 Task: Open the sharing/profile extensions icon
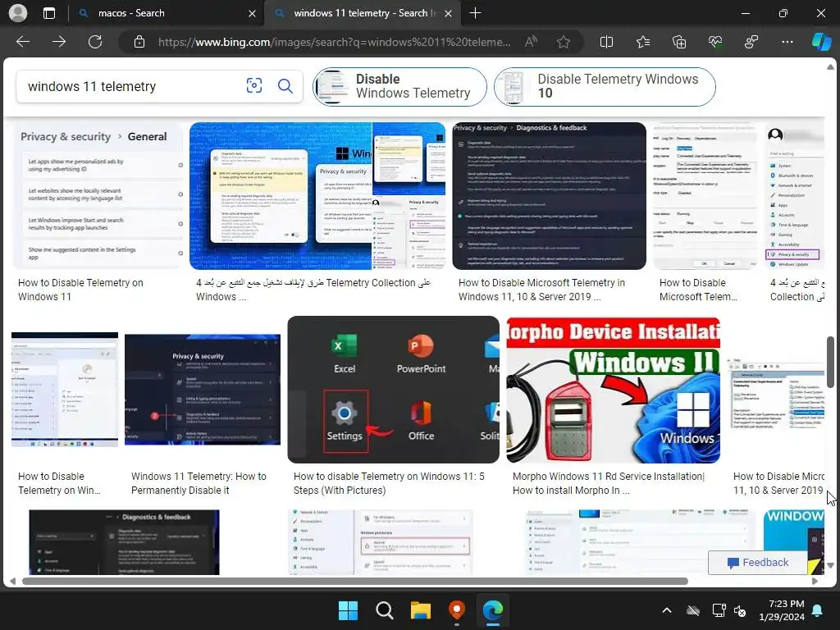[751, 42]
